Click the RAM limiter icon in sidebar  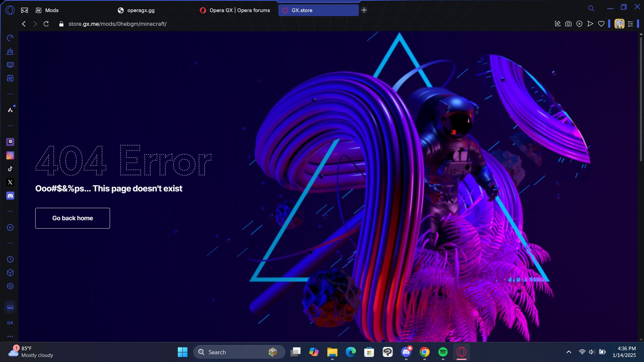pos(10,307)
